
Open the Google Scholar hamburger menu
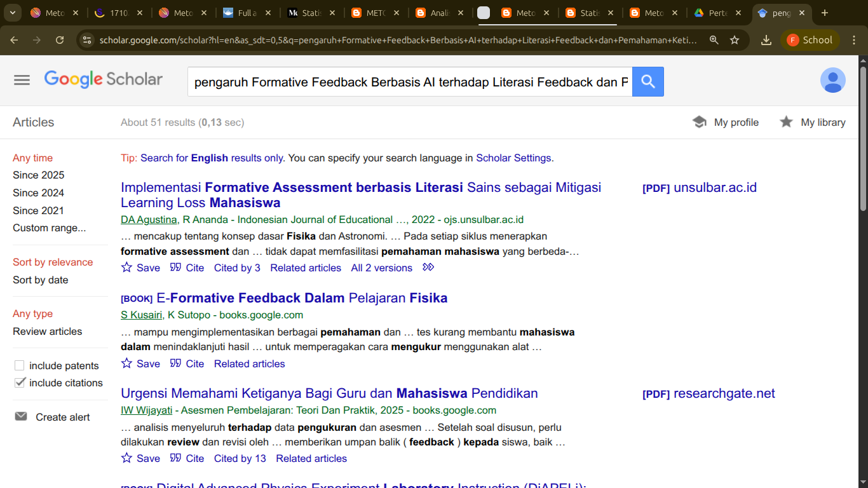(22, 80)
